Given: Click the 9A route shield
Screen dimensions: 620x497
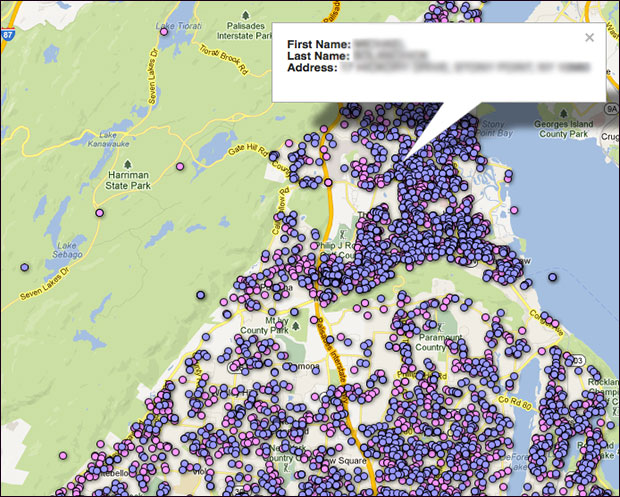Looking at the screenshot, I should pos(612,108).
